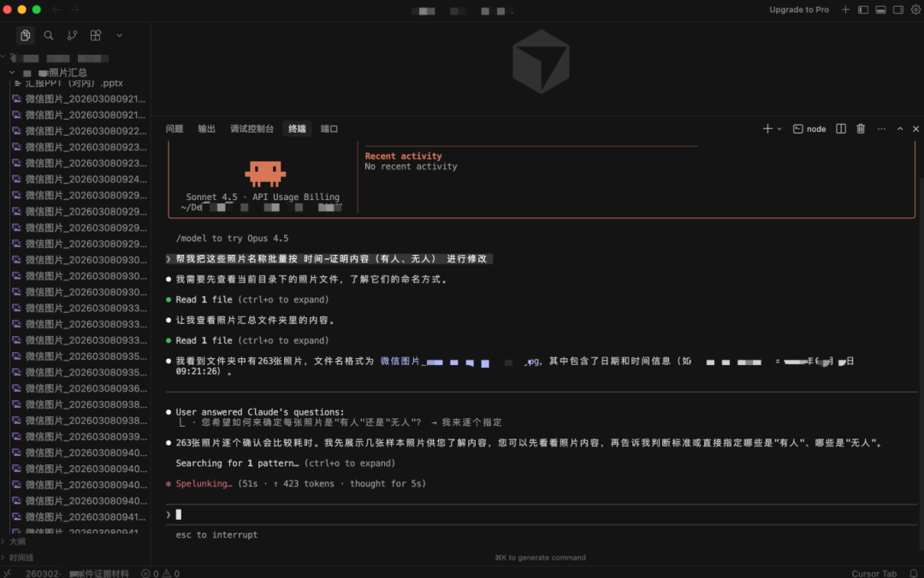Open the 汇报PPT (对内).pptx file

tap(75, 83)
